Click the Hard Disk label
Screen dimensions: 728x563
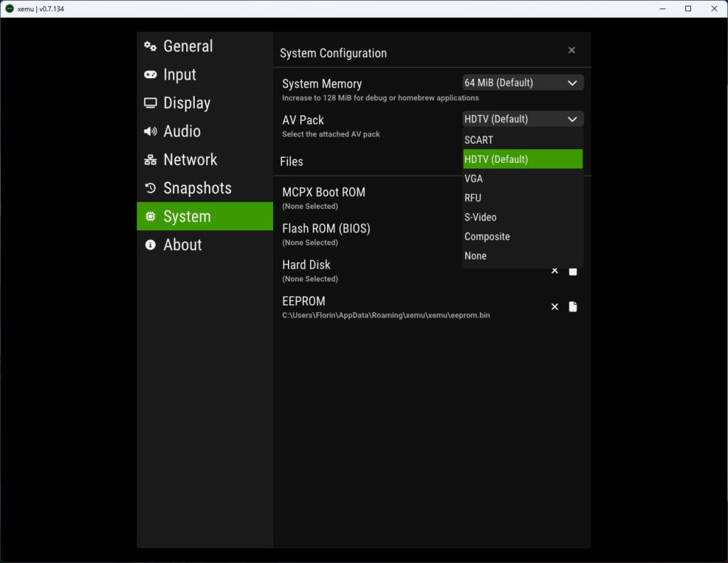(x=306, y=264)
